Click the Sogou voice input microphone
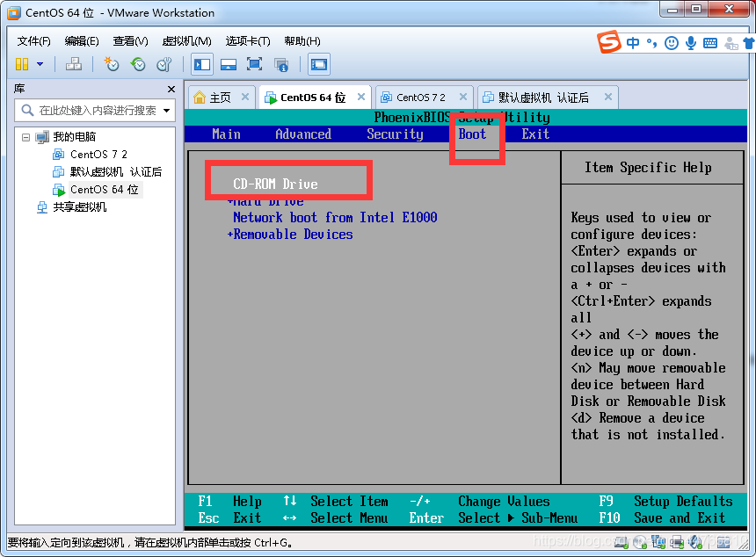756x557 pixels. click(x=691, y=43)
